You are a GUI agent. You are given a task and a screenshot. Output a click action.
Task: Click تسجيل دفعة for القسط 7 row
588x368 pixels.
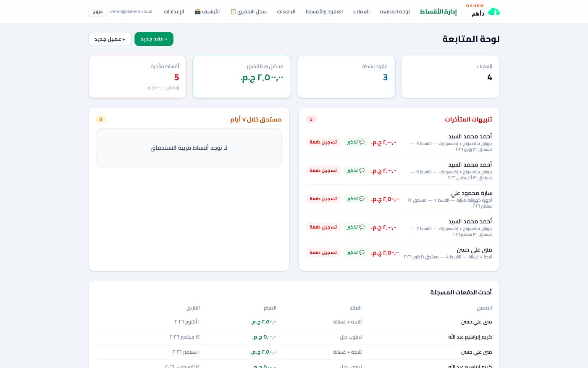pos(323,227)
